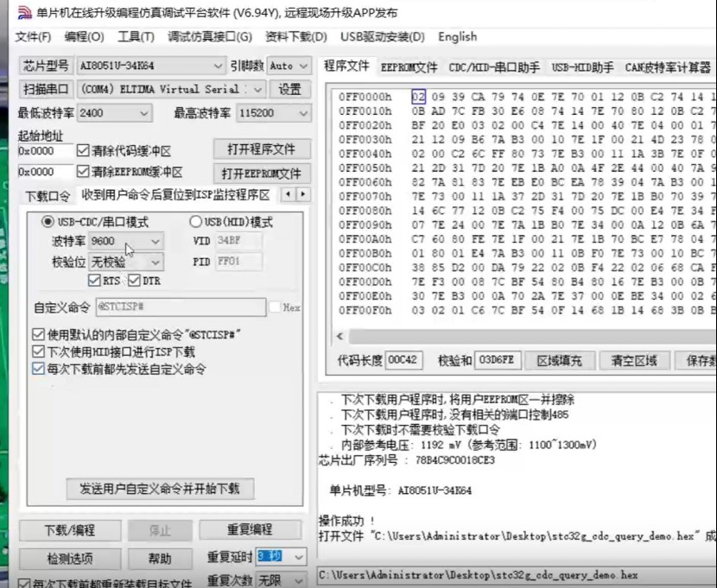The image size is (717, 588).
Task: Click the 下载/编程 button
Action: point(70,530)
